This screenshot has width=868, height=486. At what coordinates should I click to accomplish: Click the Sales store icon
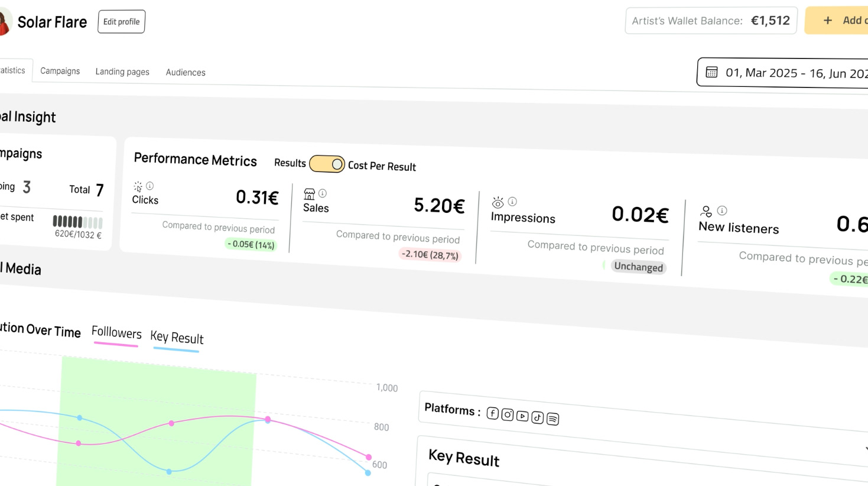[309, 194]
